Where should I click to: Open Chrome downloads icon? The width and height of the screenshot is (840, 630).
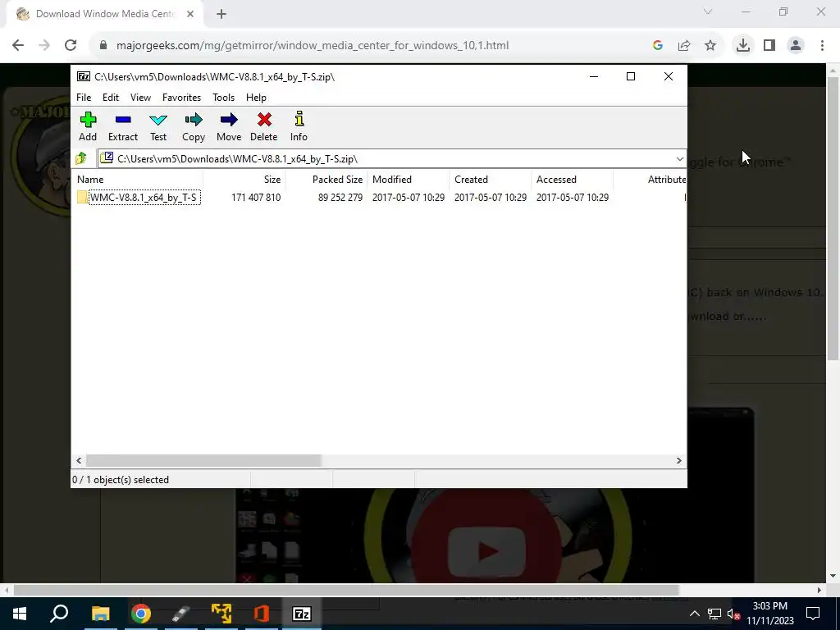pyautogui.click(x=743, y=46)
